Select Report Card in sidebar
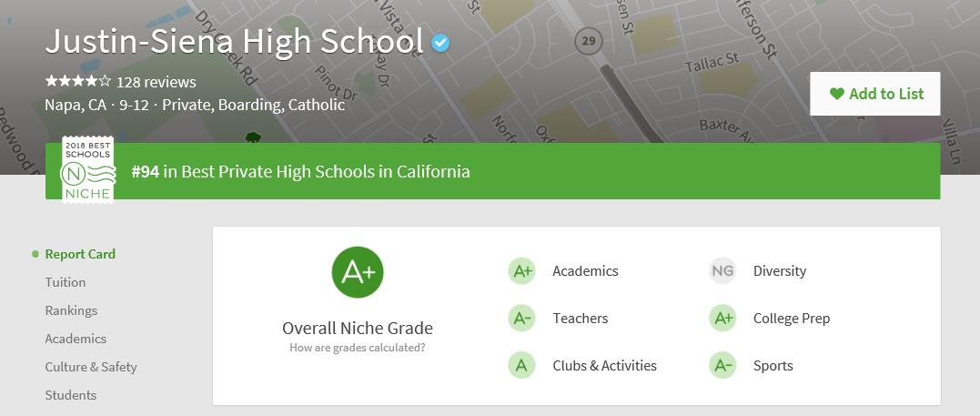Viewport: 980px width, 416px height. [80, 254]
